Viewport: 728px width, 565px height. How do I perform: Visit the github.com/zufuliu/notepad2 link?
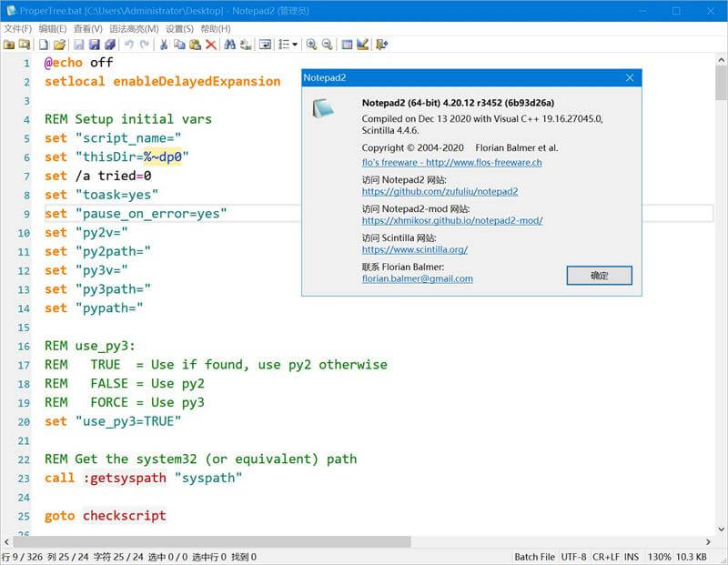click(x=440, y=191)
